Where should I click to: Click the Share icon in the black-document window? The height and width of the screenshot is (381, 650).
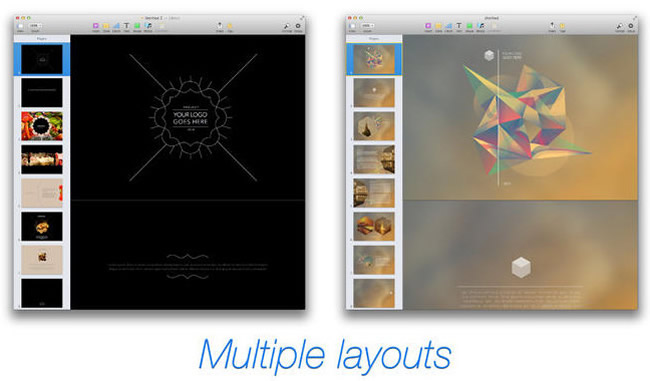pyautogui.click(x=220, y=26)
